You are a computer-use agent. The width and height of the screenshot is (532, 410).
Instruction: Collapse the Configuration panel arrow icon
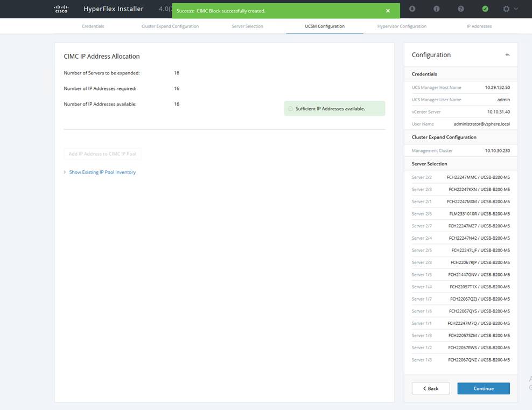click(x=507, y=54)
